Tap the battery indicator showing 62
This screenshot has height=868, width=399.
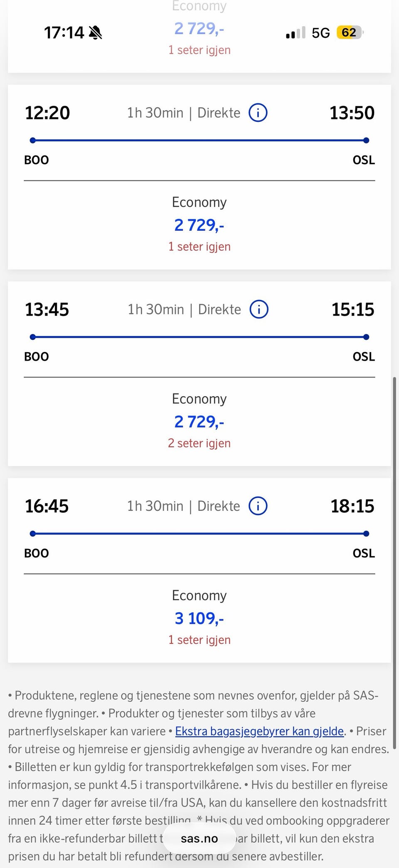coord(350,32)
